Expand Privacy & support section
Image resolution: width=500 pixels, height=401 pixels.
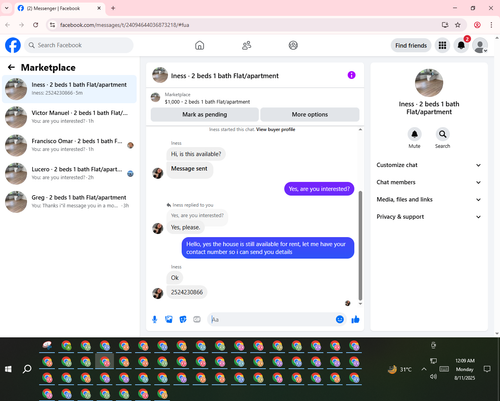pos(429,217)
